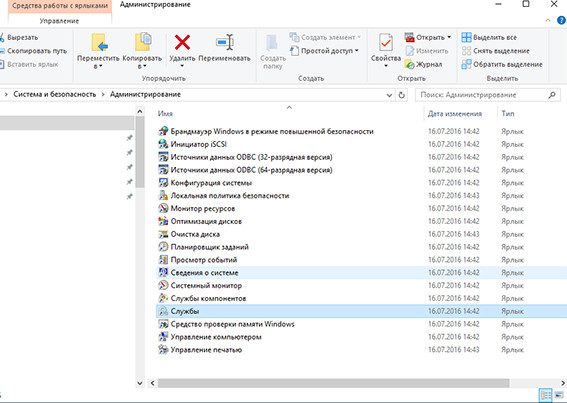Click Скопировать путь in the ribbon
This screenshot has width=567, height=403.
coord(33,51)
